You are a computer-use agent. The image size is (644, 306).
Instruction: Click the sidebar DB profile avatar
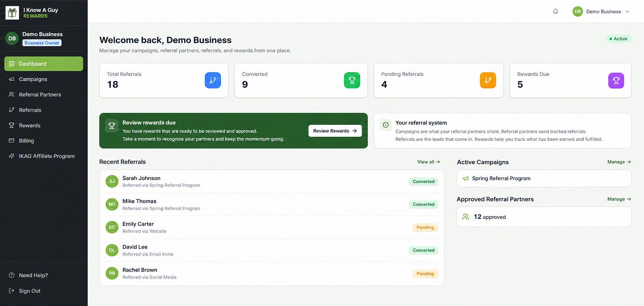click(12, 38)
